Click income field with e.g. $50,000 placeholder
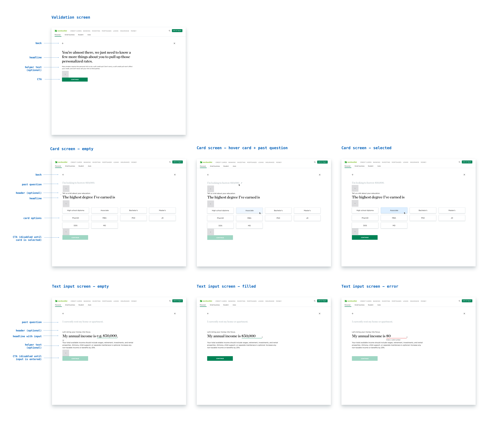This screenshot has height=433, width=504. click(107, 336)
